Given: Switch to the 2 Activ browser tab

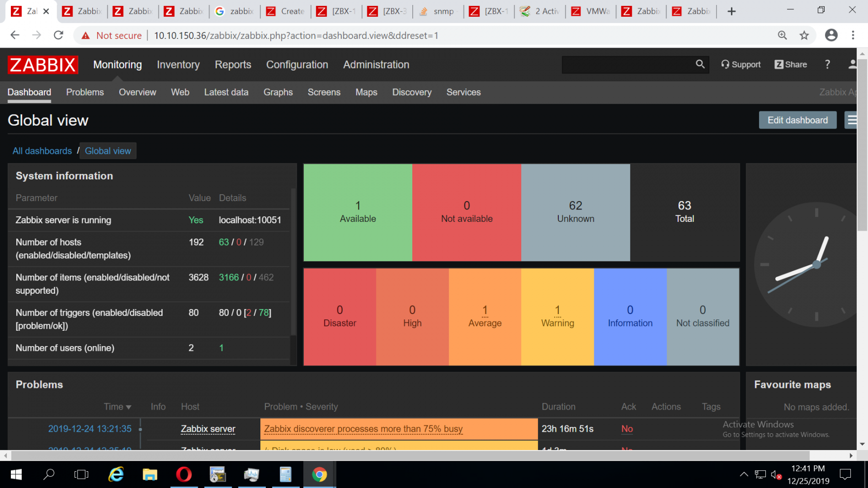Looking at the screenshot, I should click(540, 11).
